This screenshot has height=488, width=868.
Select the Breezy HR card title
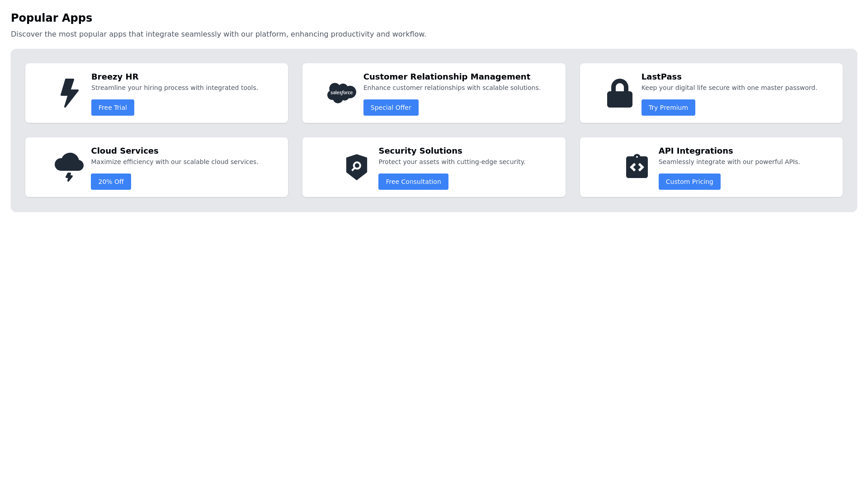point(115,77)
